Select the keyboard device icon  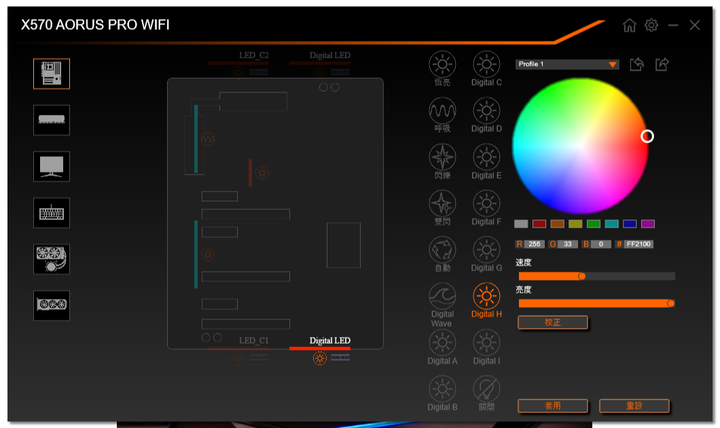tap(51, 213)
